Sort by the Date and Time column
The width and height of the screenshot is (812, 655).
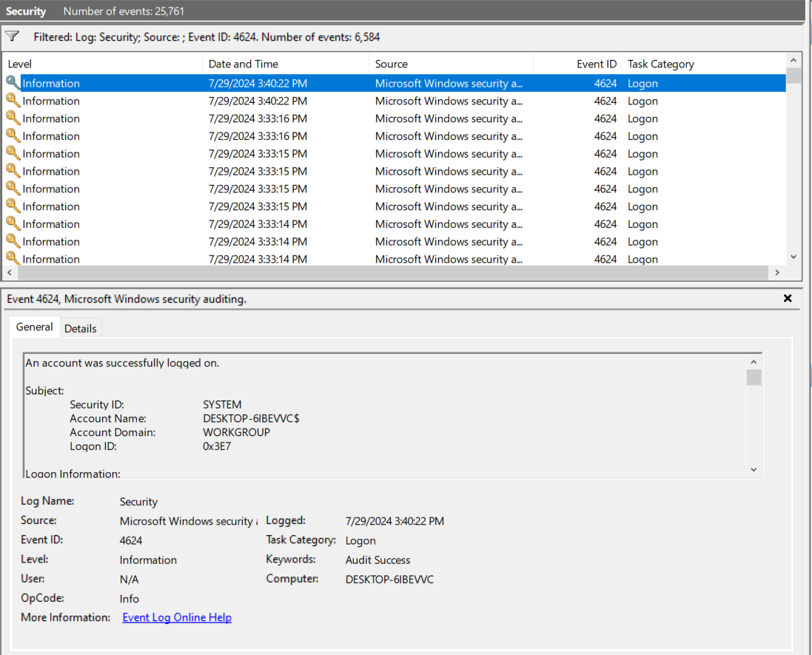286,64
